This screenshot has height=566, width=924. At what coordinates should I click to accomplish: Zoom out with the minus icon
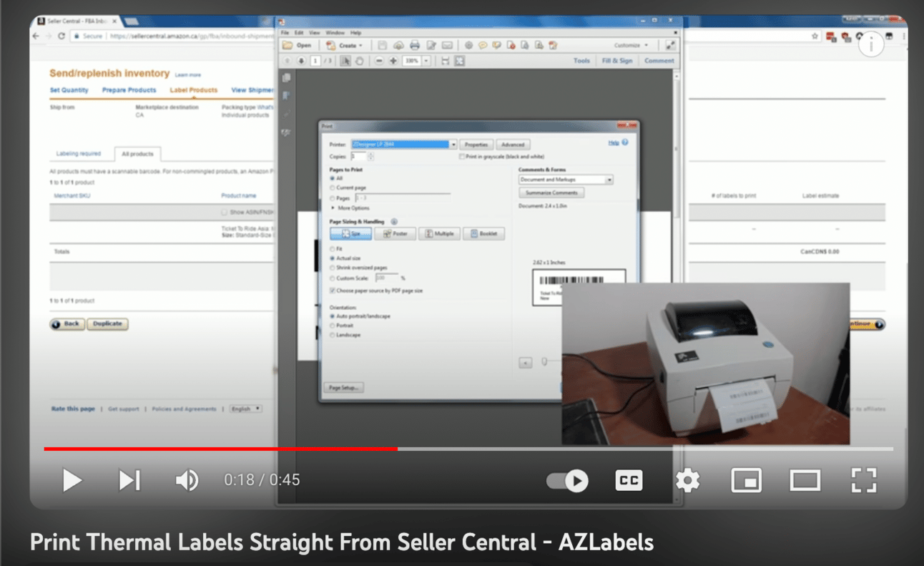click(379, 61)
